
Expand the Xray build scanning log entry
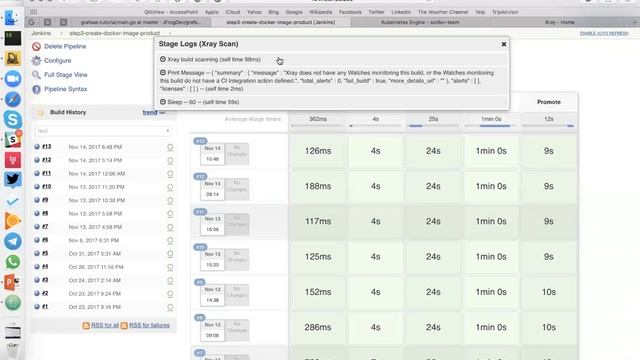point(163,60)
